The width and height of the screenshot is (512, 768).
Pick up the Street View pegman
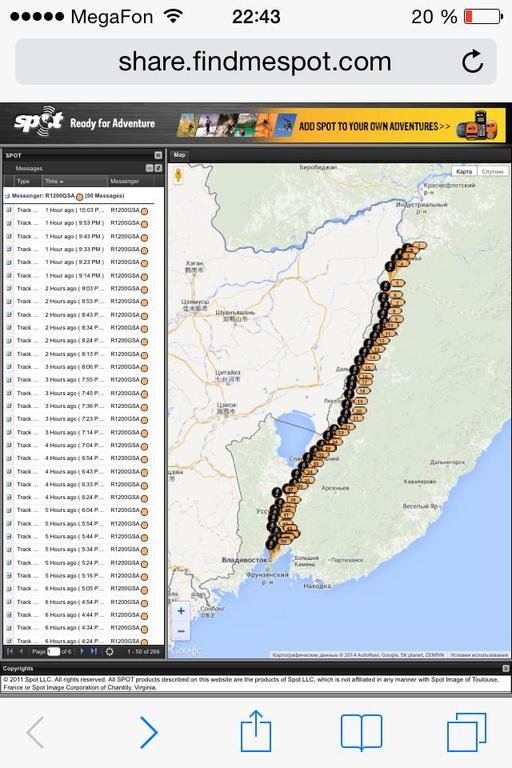[x=178, y=175]
